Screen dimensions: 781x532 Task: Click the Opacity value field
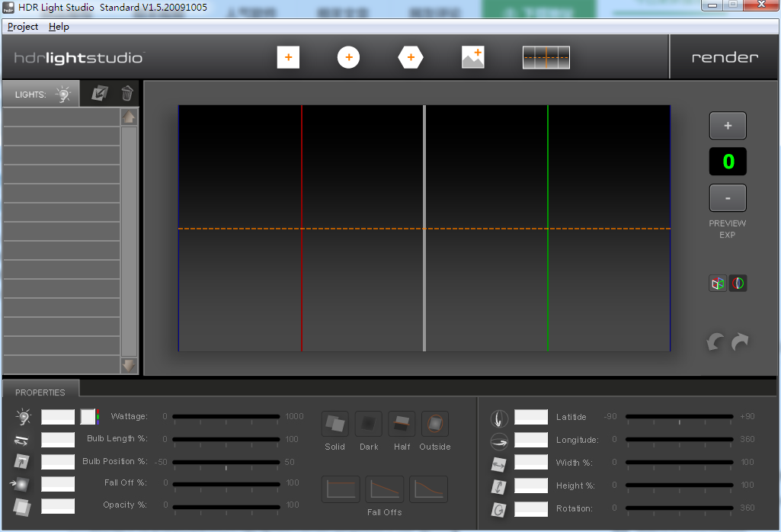58,506
